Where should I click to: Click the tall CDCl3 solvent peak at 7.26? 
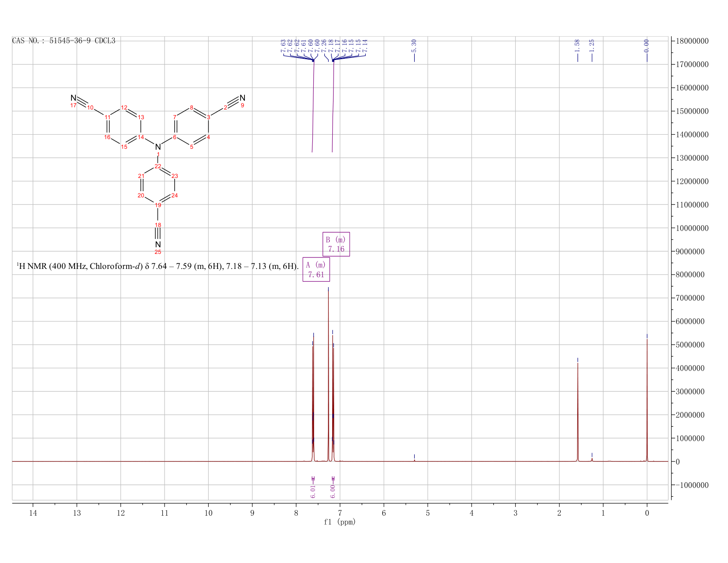pyautogui.click(x=328, y=375)
